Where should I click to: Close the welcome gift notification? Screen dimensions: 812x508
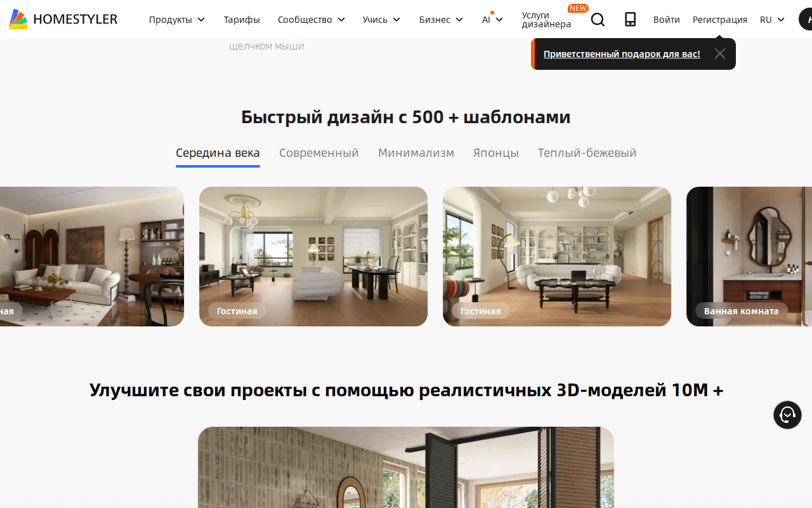coord(719,54)
